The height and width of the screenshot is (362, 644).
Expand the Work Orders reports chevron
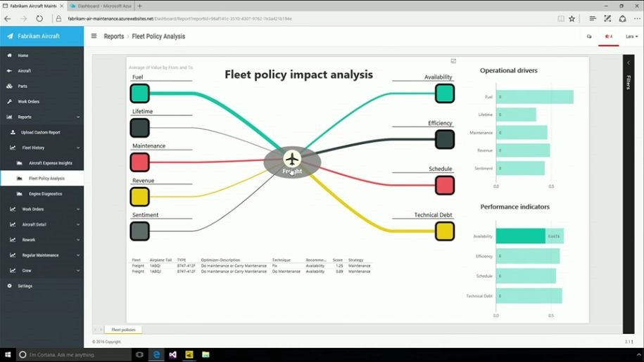(x=78, y=209)
